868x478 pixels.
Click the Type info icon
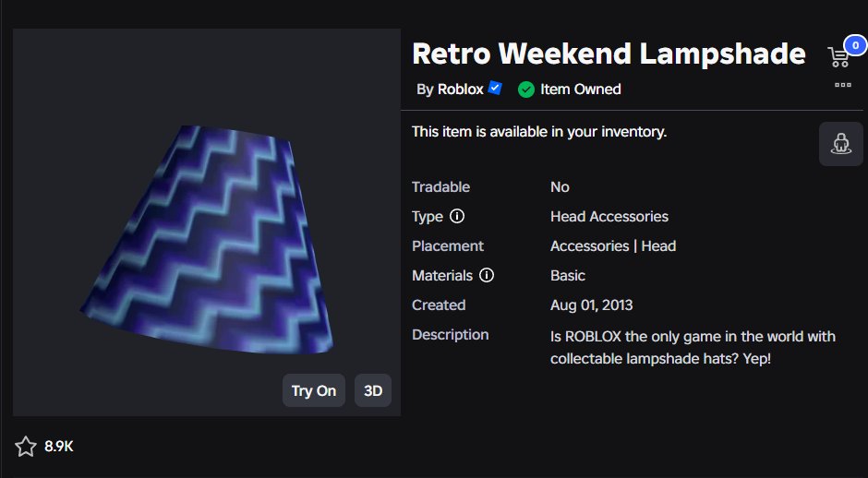pyautogui.click(x=457, y=216)
